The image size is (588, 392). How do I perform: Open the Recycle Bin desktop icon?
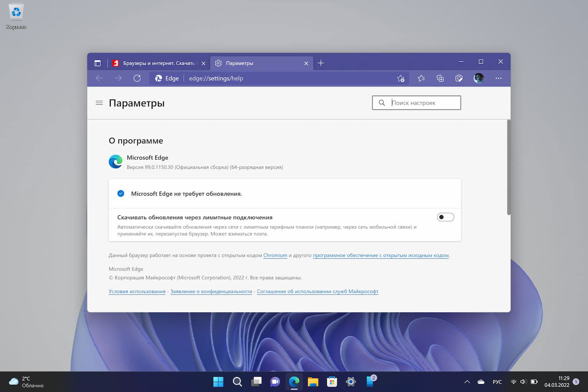16,17
